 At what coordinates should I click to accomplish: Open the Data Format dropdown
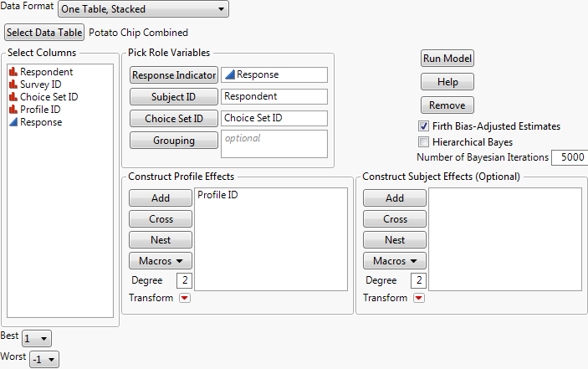(x=143, y=9)
